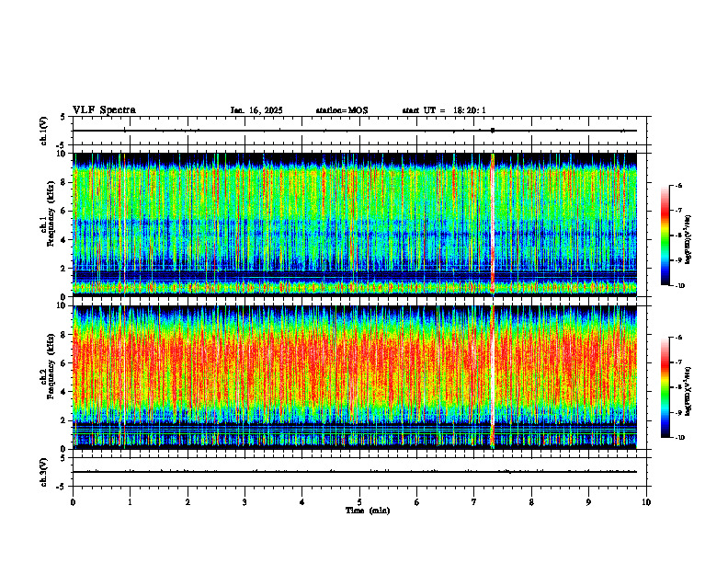Click the "ch.1(V)" waveform axis label

(x=43, y=131)
